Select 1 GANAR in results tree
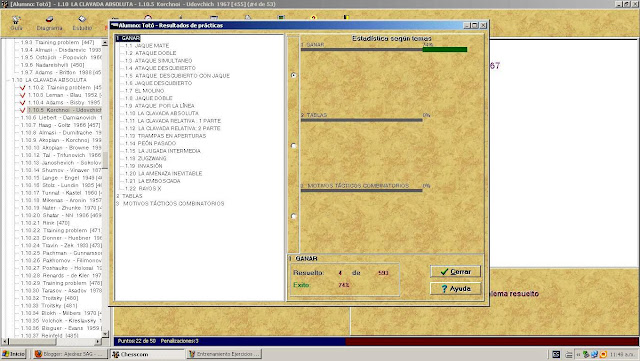This screenshot has height=361, width=640. click(x=128, y=38)
